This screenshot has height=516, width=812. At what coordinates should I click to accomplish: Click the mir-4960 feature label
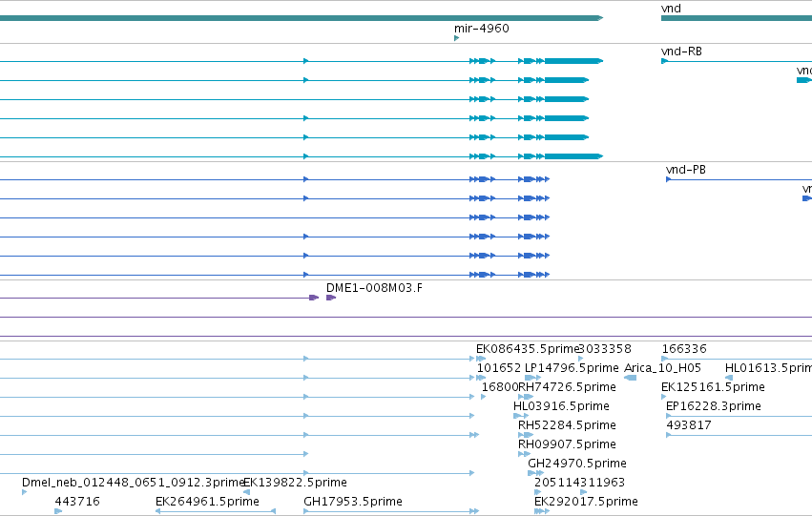pyautogui.click(x=482, y=29)
